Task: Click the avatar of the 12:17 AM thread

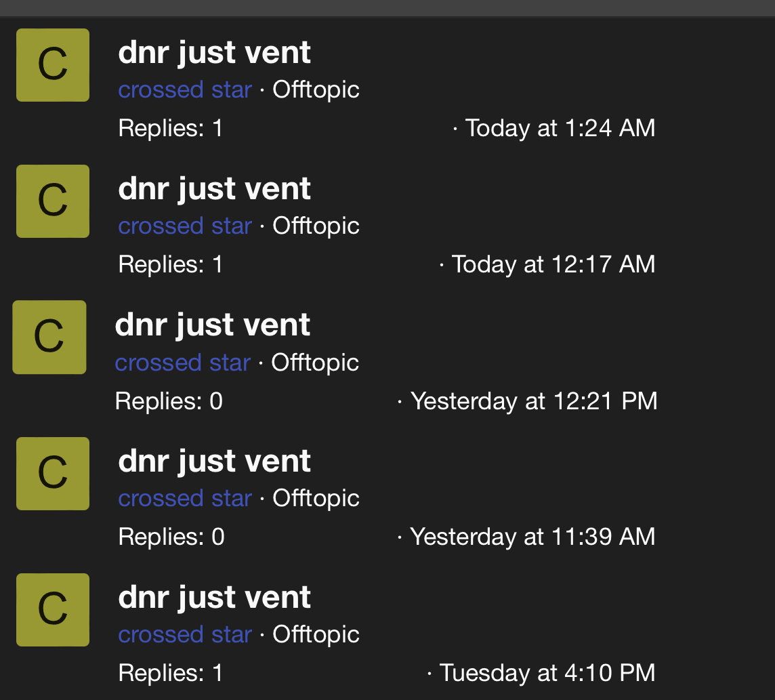Action: pos(53,201)
